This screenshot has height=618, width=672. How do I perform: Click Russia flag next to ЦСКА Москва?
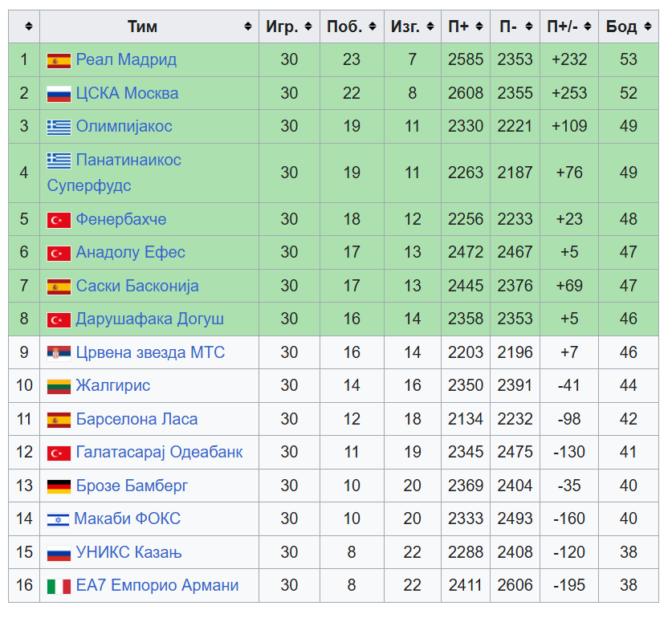59,94
